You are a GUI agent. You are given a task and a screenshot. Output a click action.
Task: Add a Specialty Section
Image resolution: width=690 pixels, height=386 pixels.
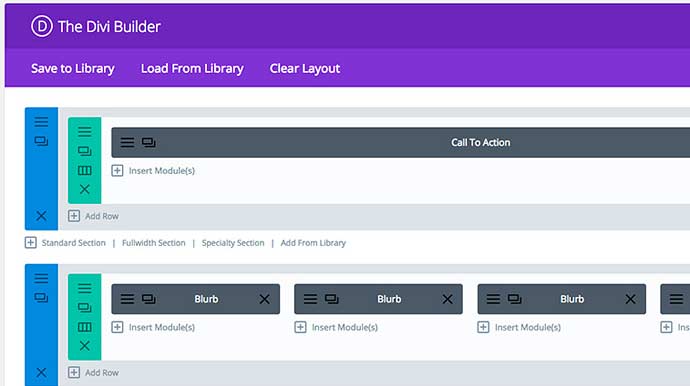(233, 243)
